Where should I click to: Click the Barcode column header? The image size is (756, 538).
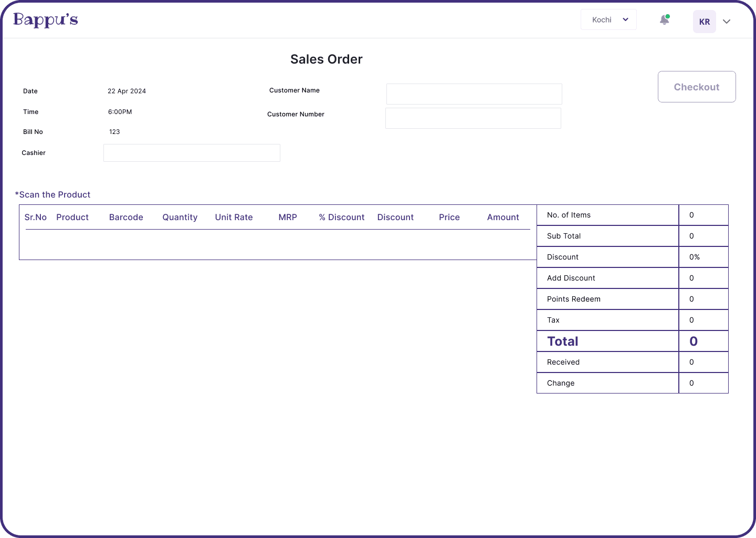click(x=126, y=217)
